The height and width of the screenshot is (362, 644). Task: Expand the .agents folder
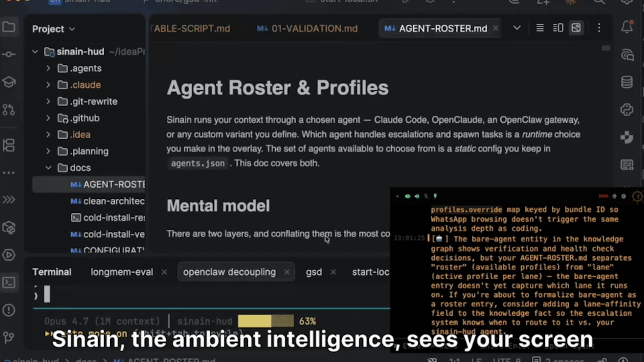point(48,68)
